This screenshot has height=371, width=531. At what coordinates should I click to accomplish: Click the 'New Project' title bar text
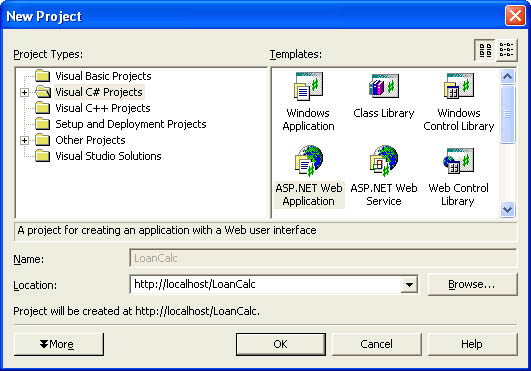tap(44, 17)
